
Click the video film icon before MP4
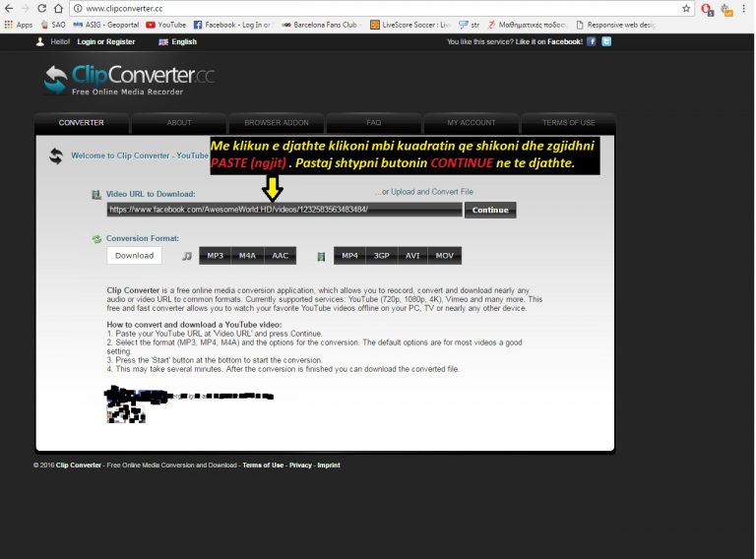coord(321,256)
